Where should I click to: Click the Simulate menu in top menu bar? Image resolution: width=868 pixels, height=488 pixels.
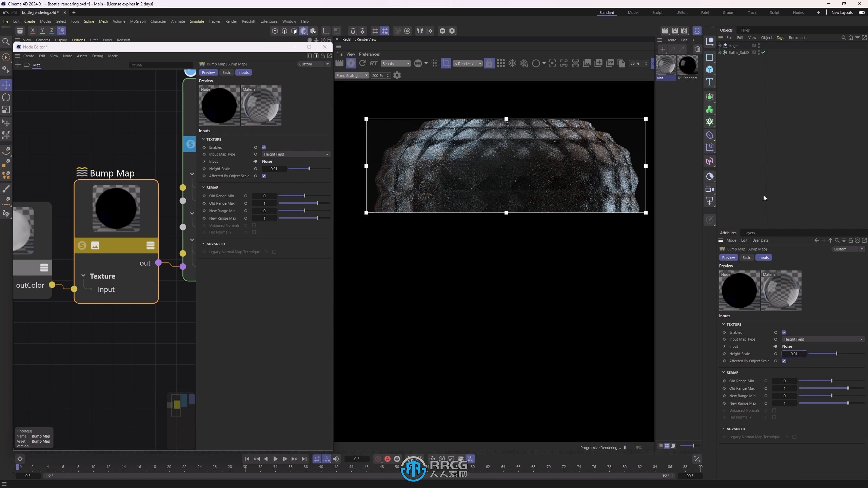pyautogui.click(x=197, y=21)
